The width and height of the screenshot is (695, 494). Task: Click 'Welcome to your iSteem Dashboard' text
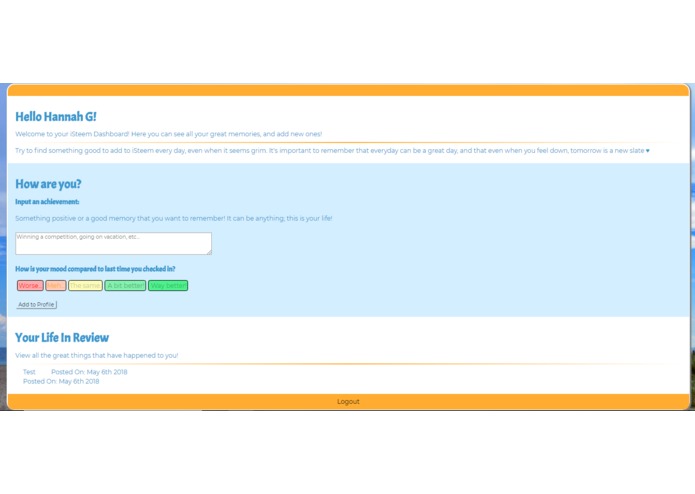coord(168,134)
